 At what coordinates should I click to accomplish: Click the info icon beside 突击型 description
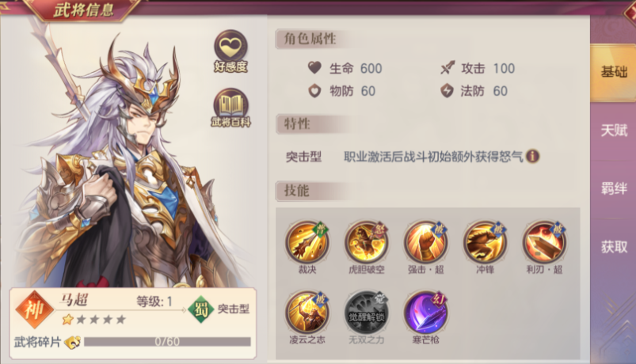[x=532, y=156]
